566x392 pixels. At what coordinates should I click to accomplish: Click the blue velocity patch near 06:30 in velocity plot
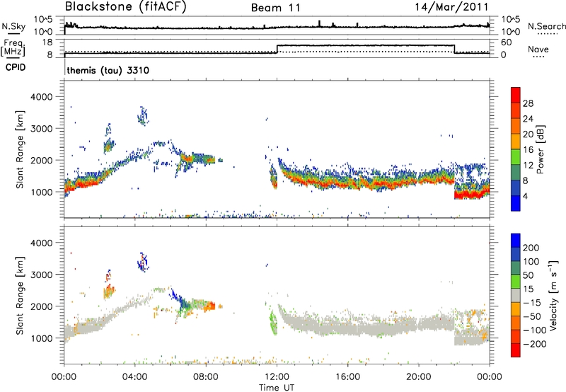180,301
